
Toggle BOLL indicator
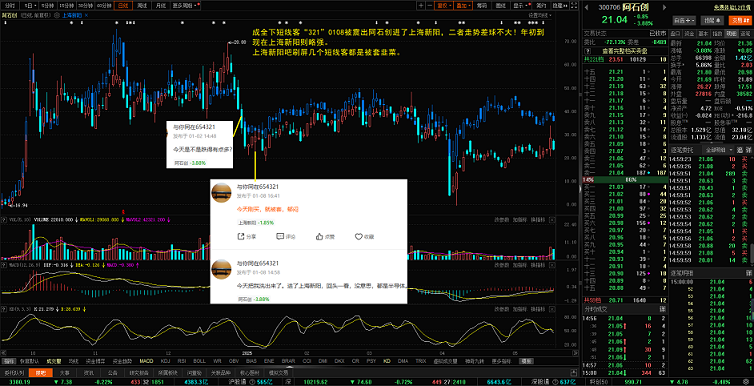click(199, 361)
